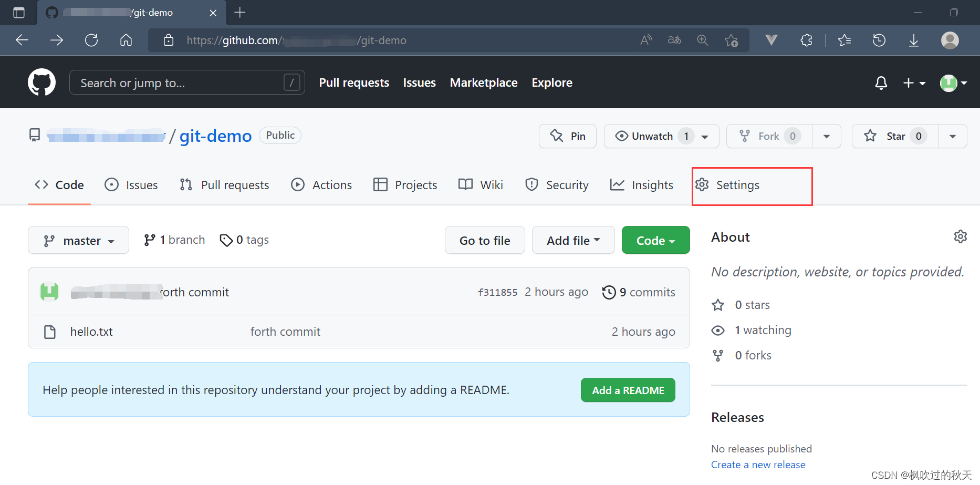Viewport: 980px width, 485px height.
Task: View the 0 stars link
Action: pyautogui.click(x=741, y=305)
